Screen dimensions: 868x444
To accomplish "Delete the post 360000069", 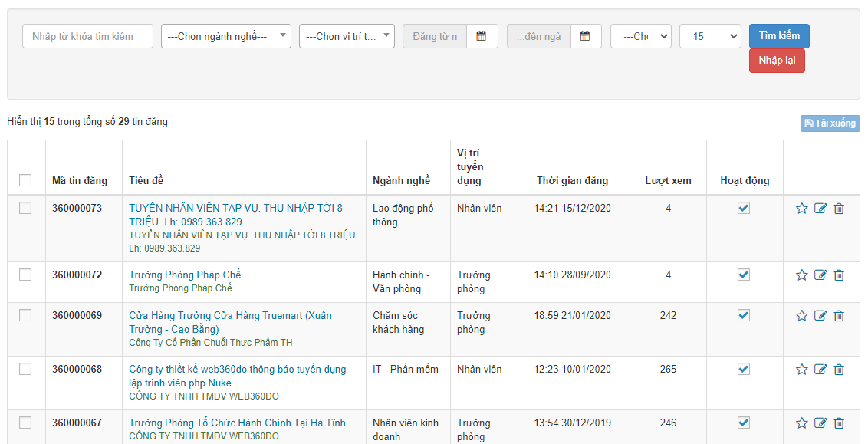I will tap(839, 316).
